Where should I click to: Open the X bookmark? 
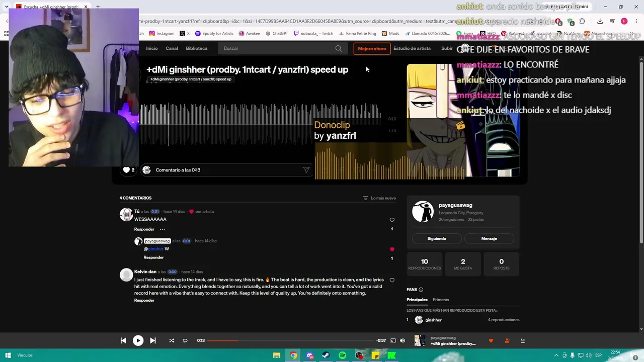pos(185,34)
